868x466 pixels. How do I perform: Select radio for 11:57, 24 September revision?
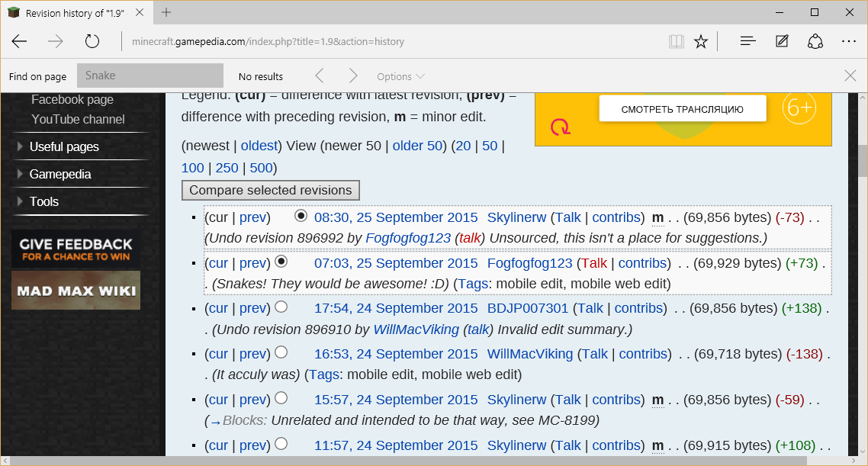[281, 443]
